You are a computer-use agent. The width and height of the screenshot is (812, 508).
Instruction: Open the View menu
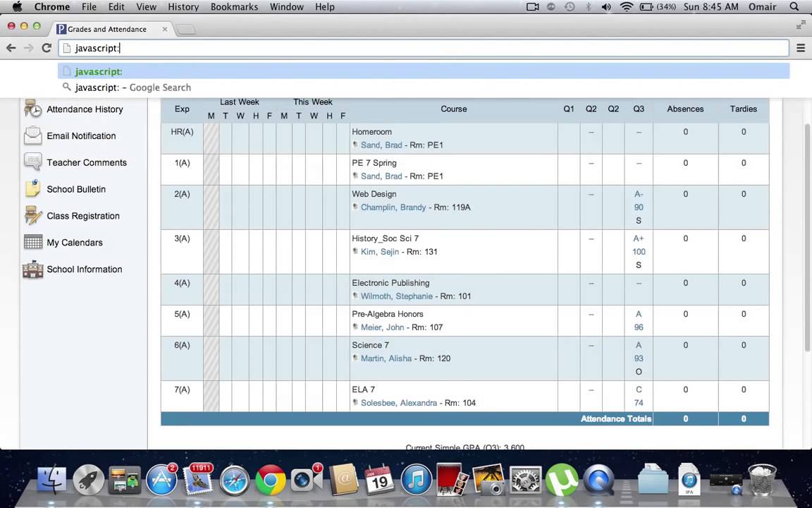pos(147,7)
